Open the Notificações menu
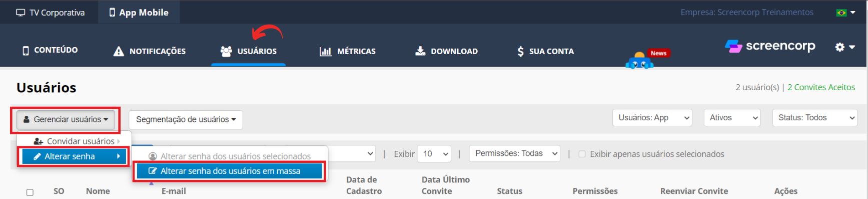Image resolution: width=868 pixels, height=199 pixels. point(149,51)
